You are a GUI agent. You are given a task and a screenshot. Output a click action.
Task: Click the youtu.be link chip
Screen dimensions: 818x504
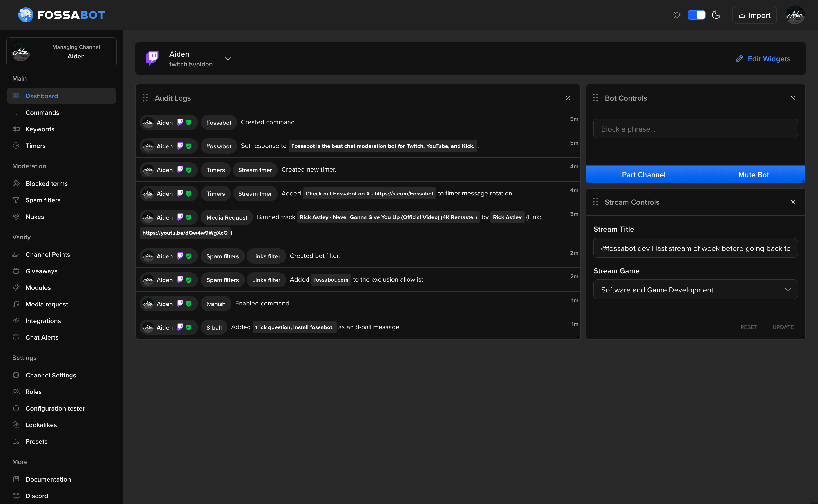pos(185,233)
